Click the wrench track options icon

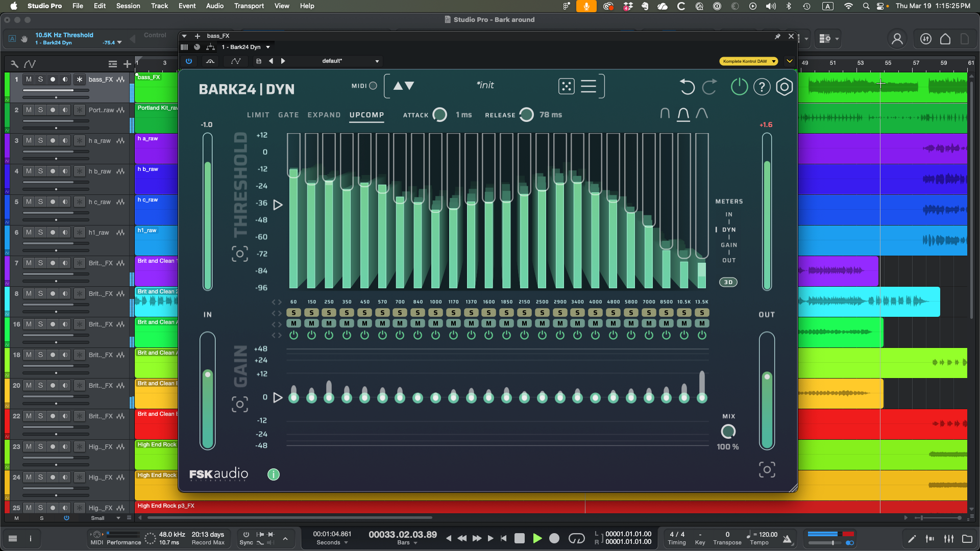[x=14, y=64]
